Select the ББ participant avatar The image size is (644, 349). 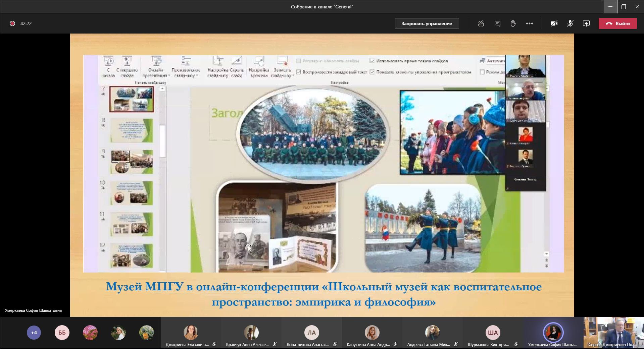62,333
